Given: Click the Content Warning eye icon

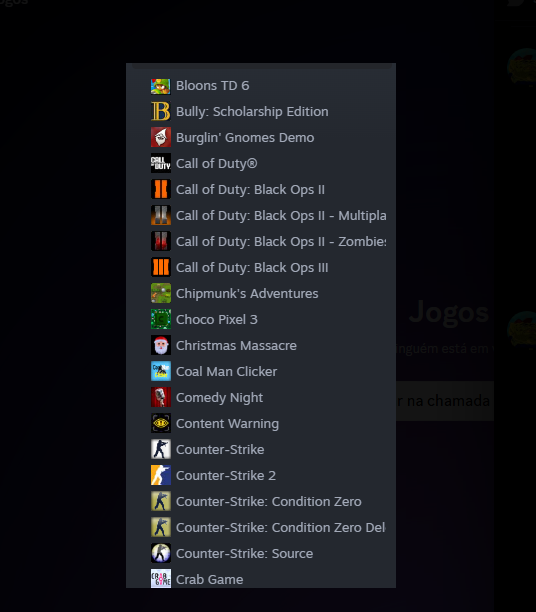Looking at the screenshot, I should (161, 423).
